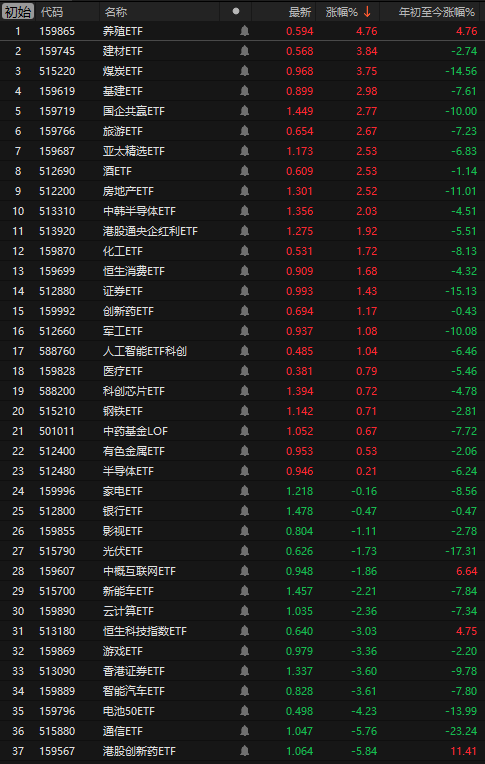Sort by 年初至今涨幅% column header
485x764 pixels.
[436, 12]
